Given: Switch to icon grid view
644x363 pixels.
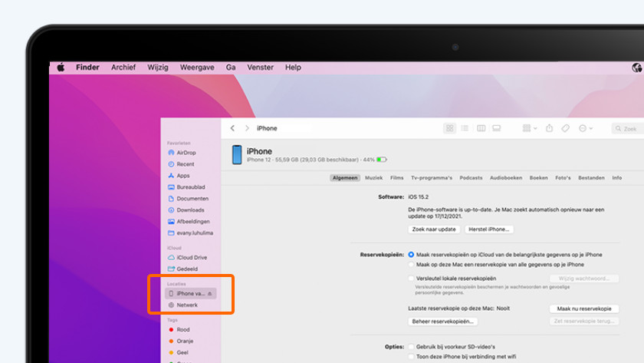Looking at the screenshot, I should pyautogui.click(x=450, y=128).
